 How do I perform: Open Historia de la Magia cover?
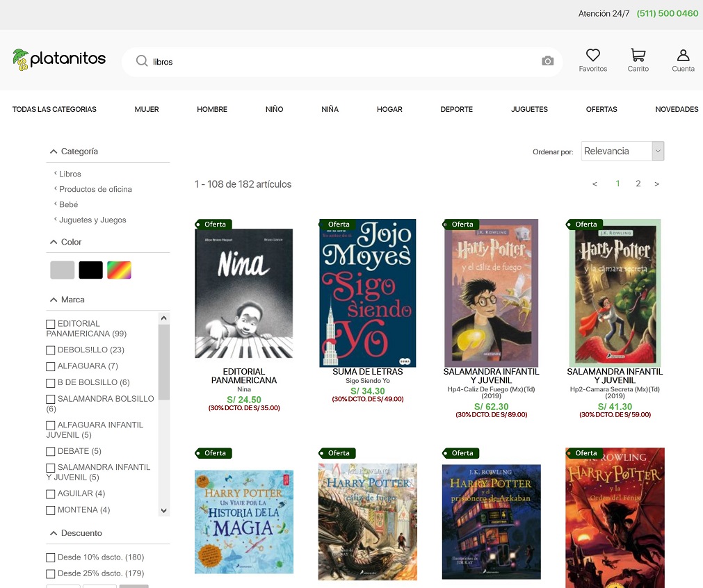click(244, 522)
